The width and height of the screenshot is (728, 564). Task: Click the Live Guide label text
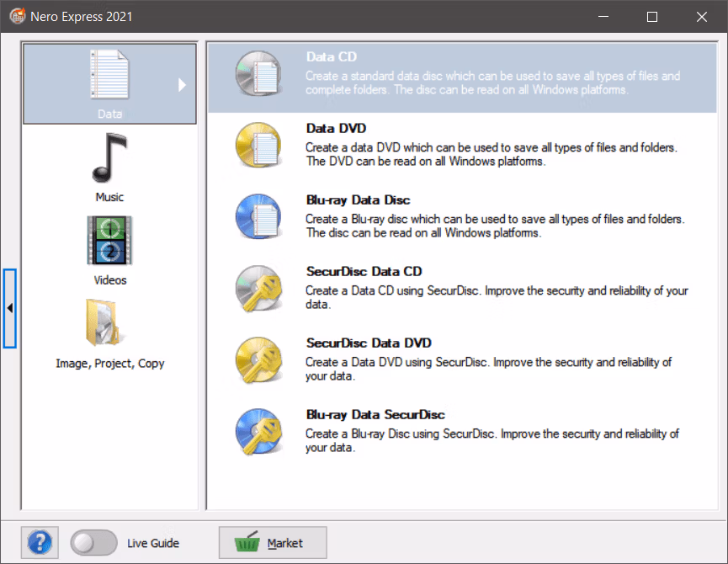coord(153,543)
